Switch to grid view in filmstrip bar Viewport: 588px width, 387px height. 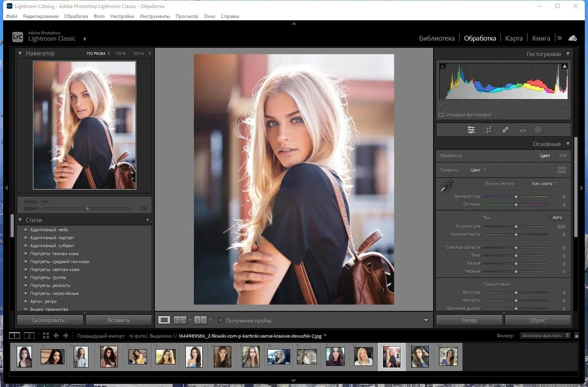click(46, 336)
